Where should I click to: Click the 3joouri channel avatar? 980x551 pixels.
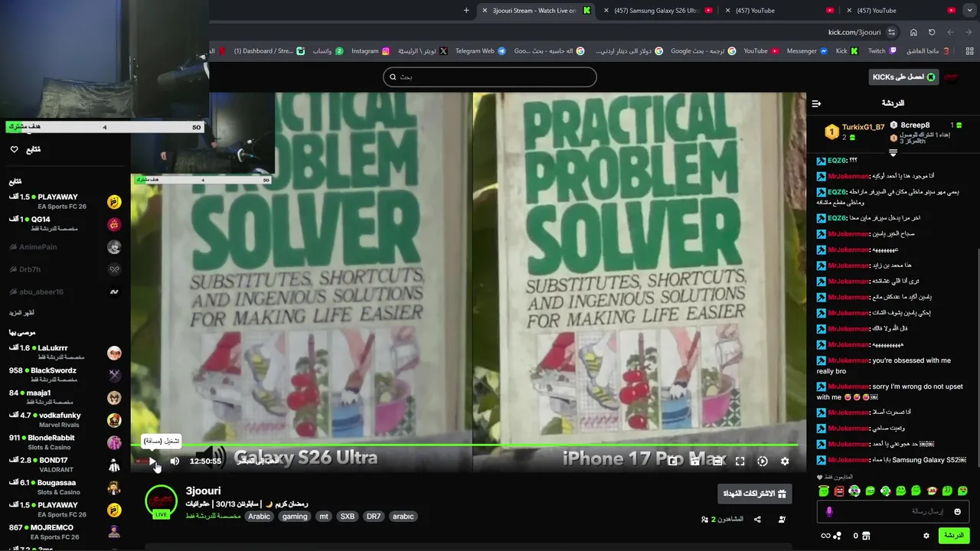coord(161,501)
